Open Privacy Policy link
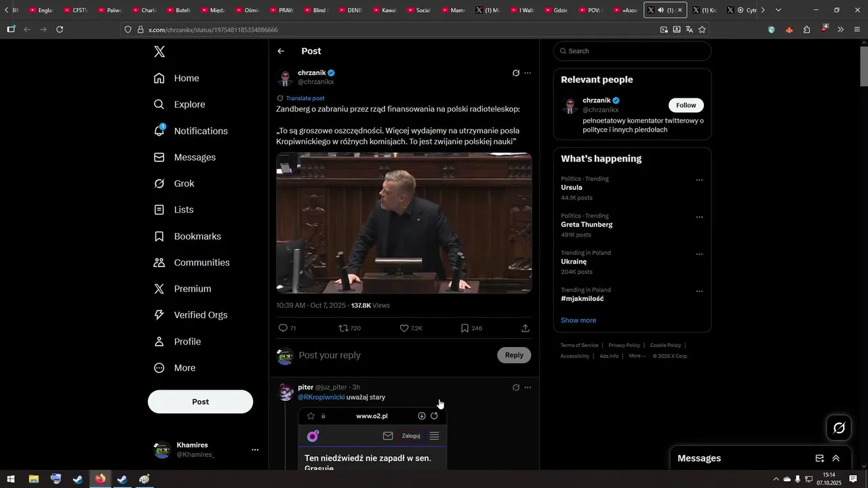This screenshot has width=868, height=488. (624, 346)
